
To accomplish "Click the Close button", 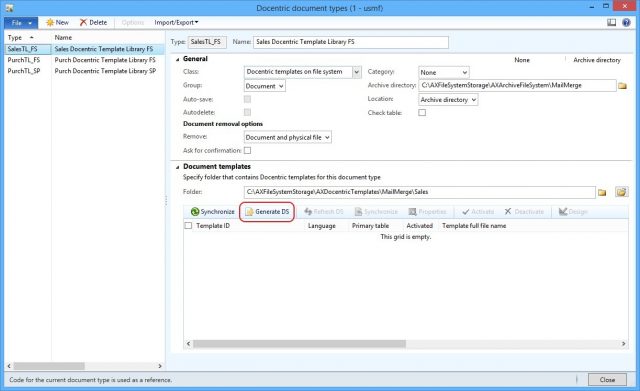I will pyautogui.click(x=607, y=380).
